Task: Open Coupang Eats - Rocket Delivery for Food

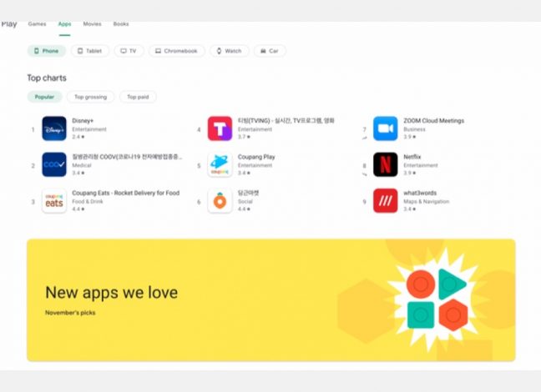Action: click(125, 193)
